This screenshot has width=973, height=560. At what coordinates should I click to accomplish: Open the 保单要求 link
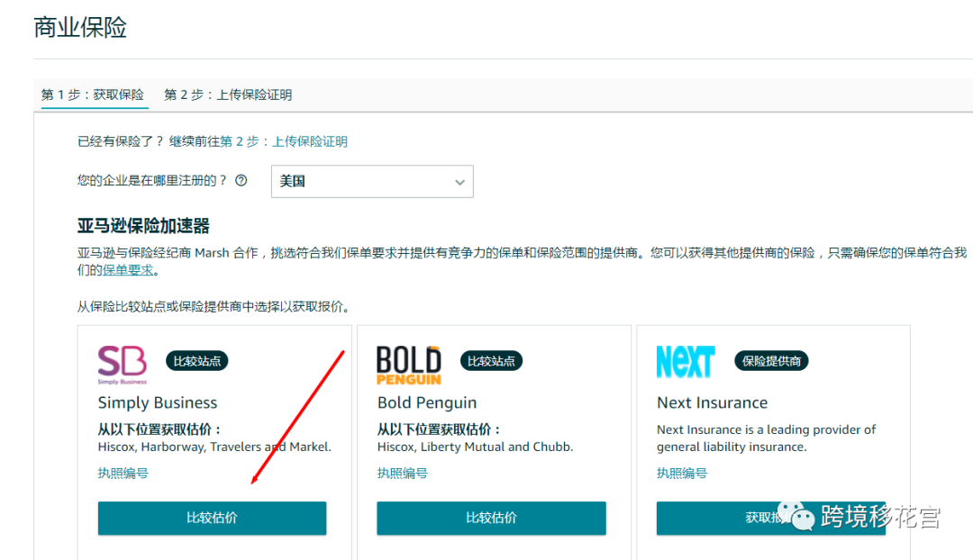point(128,270)
